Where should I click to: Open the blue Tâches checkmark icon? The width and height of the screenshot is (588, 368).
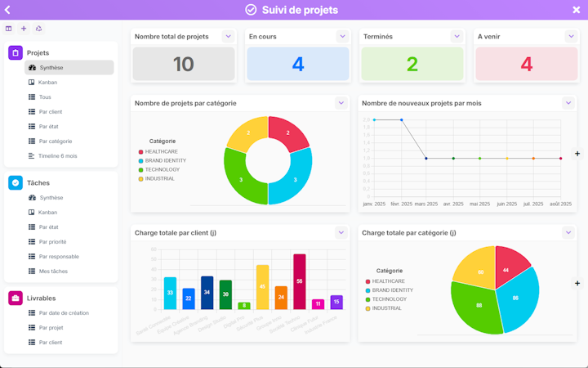(x=16, y=183)
